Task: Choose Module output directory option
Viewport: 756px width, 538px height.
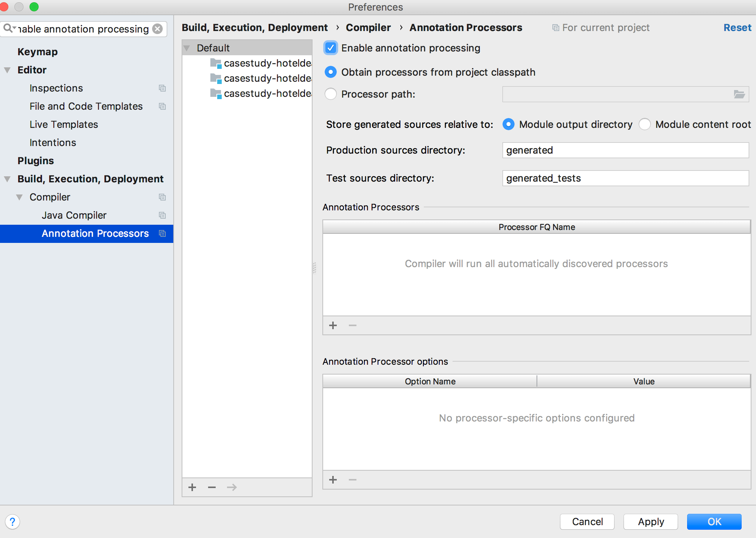Action: (x=509, y=124)
